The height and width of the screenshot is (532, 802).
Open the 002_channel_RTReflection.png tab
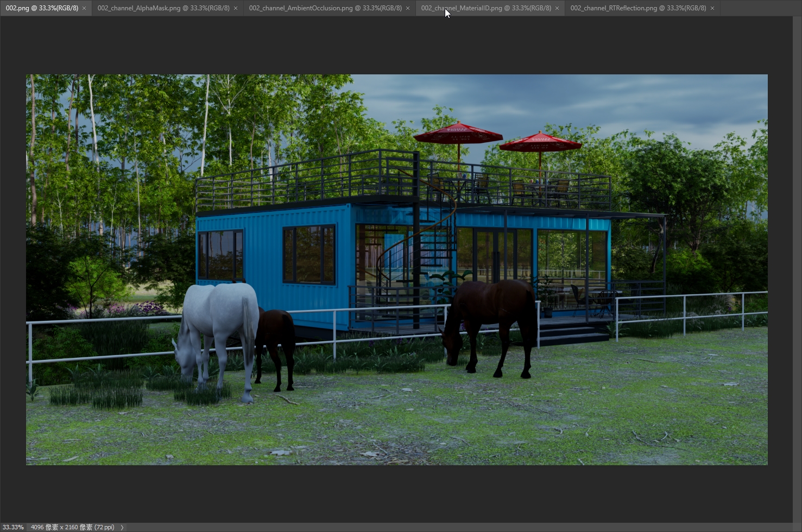coord(638,8)
